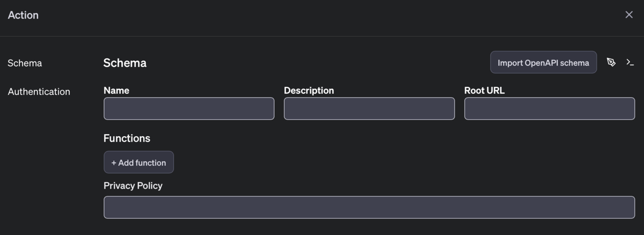Focus the Name input field
The height and width of the screenshot is (235, 644).
tap(189, 109)
